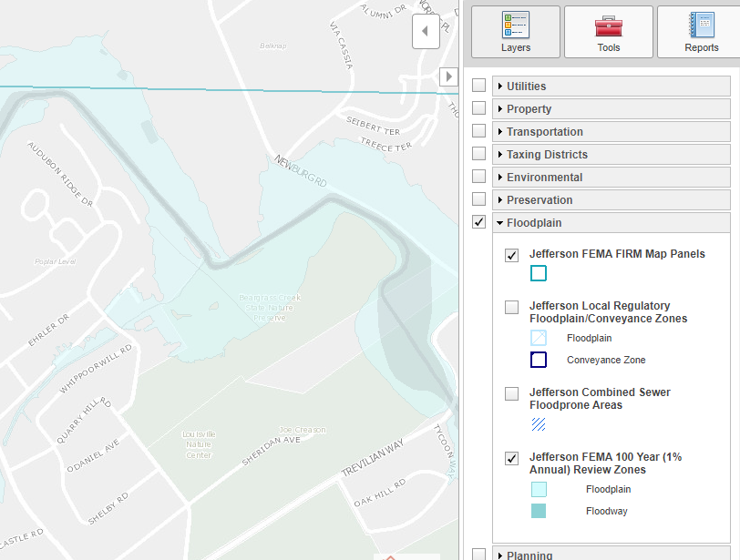The width and height of the screenshot is (740, 560).
Task: Open the Layers panel button
Action: (515, 32)
